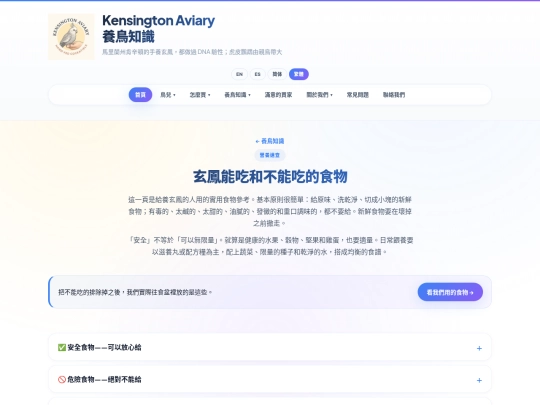The height and width of the screenshot is (405, 540).
Task: Click the Kensington Aviary site title
Action: (x=158, y=21)
